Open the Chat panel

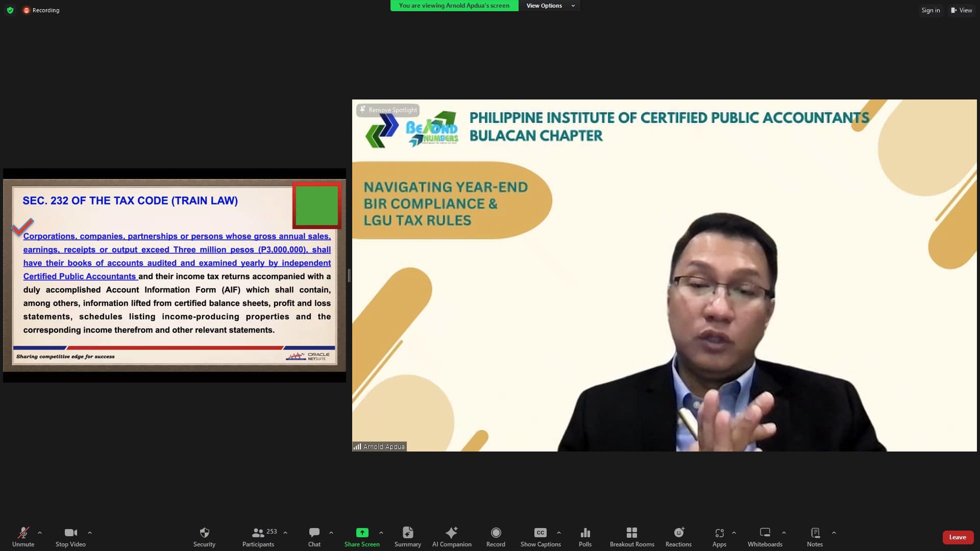tap(314, 537)
